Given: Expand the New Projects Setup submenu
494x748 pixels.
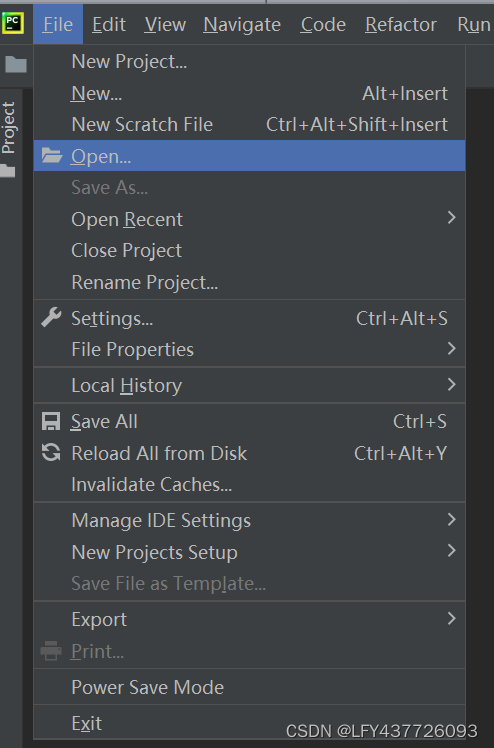Looking at the screenshot, I should pyautogui.click(x=249, y=552).
